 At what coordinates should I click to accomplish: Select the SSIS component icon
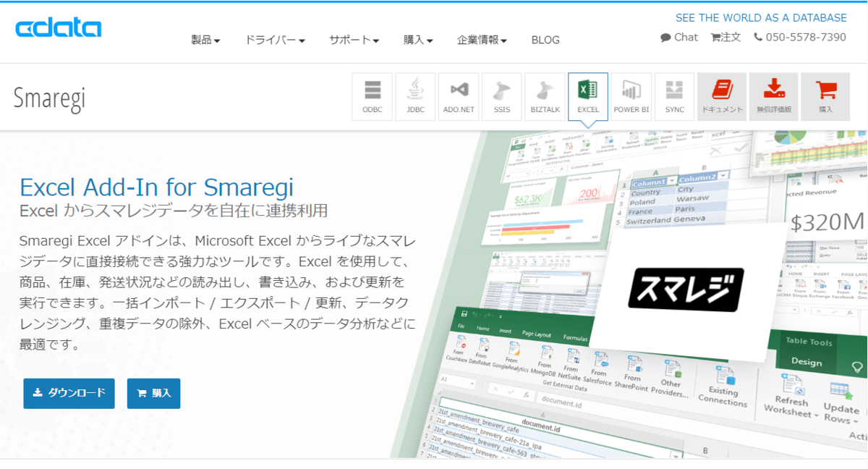(502, 97)
